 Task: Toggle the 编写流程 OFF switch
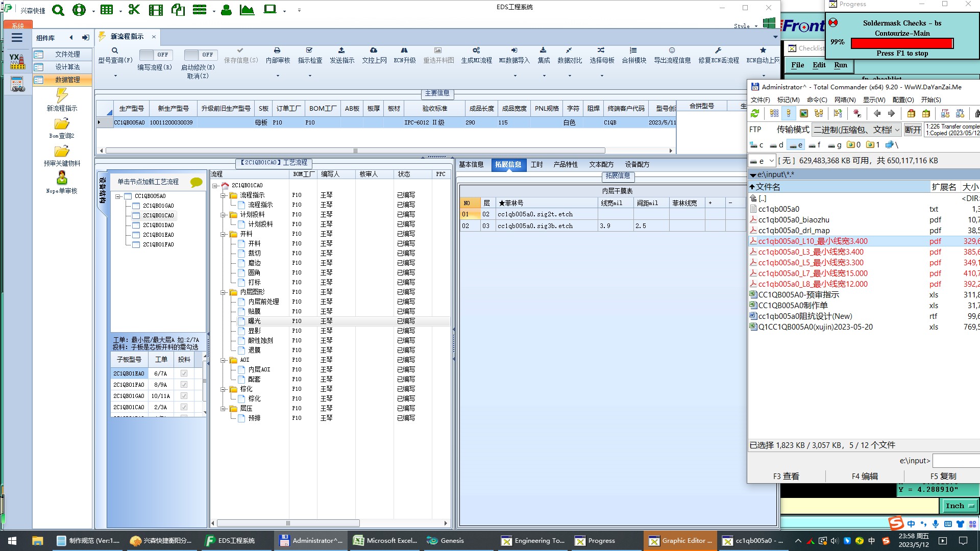point(155,55)
